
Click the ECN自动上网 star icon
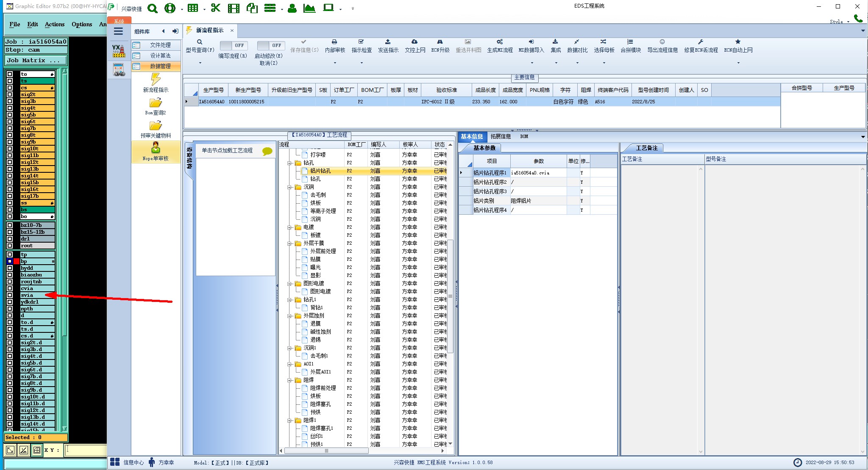[x=738, y=42]
